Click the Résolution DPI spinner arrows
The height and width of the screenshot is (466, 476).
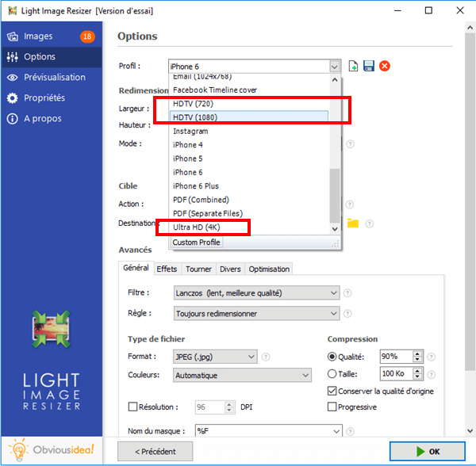[x=229, y=407]
